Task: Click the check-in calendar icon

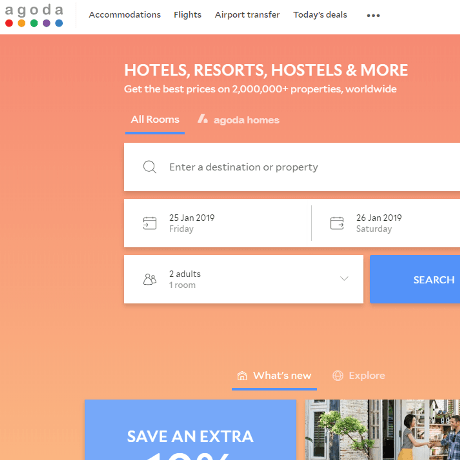Action: (150, 223)
